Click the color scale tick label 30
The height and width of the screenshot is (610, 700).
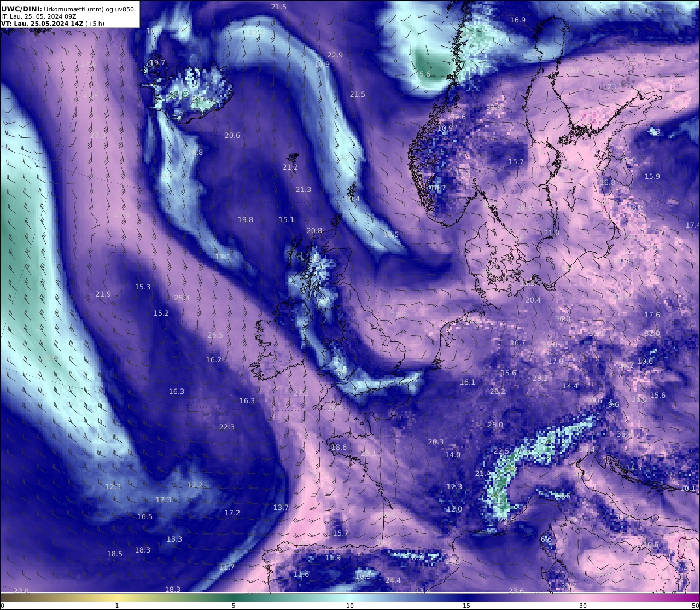coord(583,606)
